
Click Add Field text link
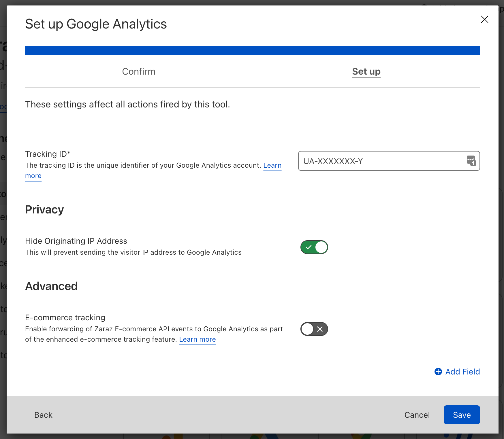(x=462, y=372)
